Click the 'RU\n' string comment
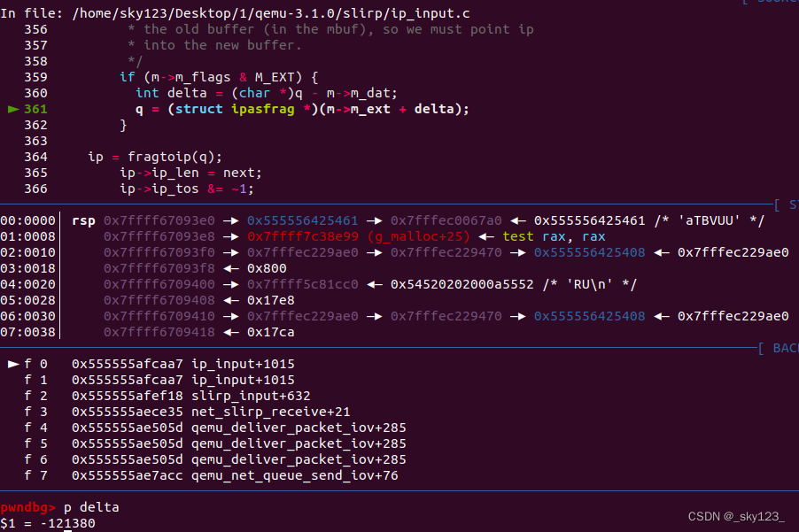Screen dimensions: 799x532 pos(590,284)
